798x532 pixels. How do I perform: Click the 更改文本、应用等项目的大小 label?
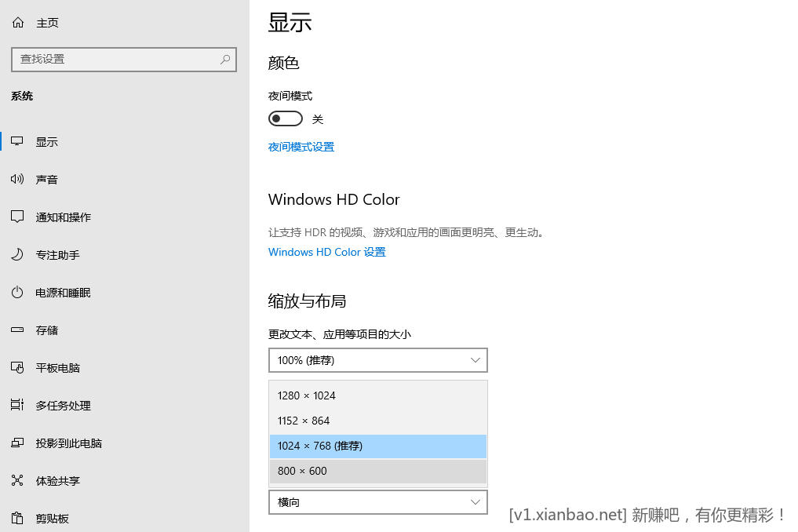click(x=340, y=334)
